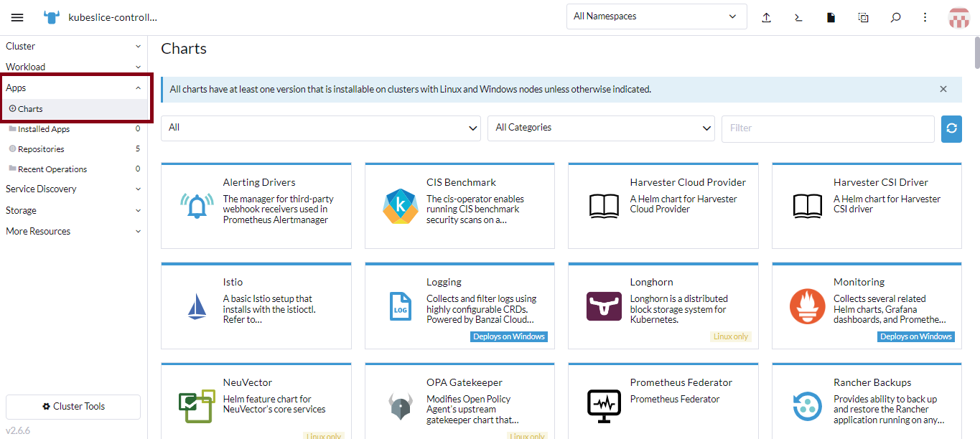The height and width of the screenshot is (439, 980).
Task: Click the Deploys on Windows badge on Monitoring
Action: tap(916, 336)
